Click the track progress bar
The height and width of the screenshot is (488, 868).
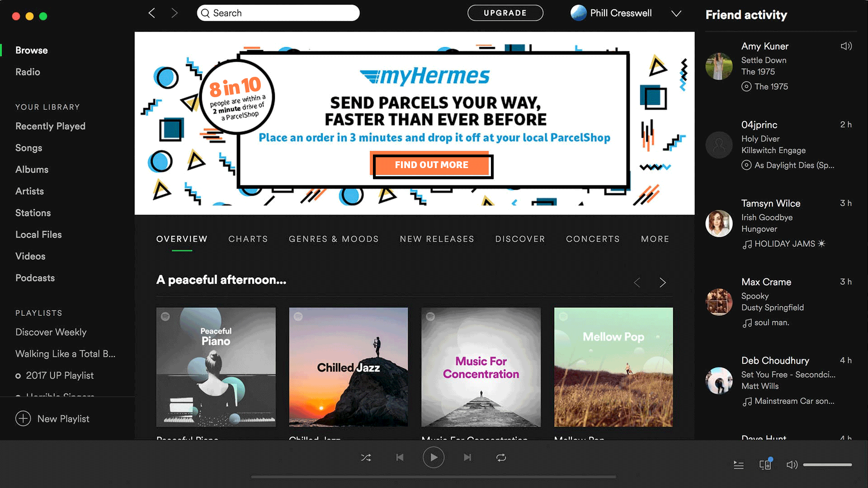[x=433, y=476]
